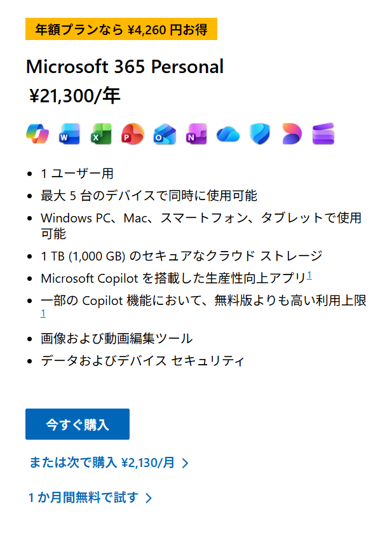Click the Microsoft Copilot icon

pos(37,133)
